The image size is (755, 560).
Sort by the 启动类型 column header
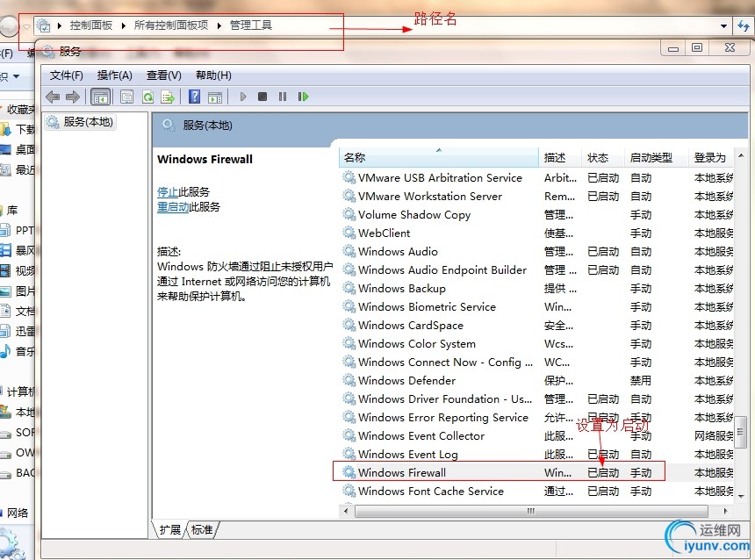[657, 157]
